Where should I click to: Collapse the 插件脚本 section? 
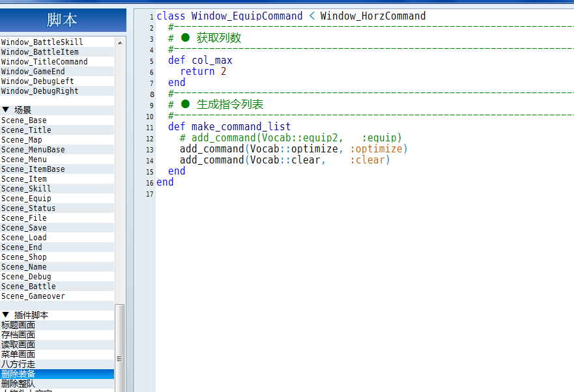(5, 315)
